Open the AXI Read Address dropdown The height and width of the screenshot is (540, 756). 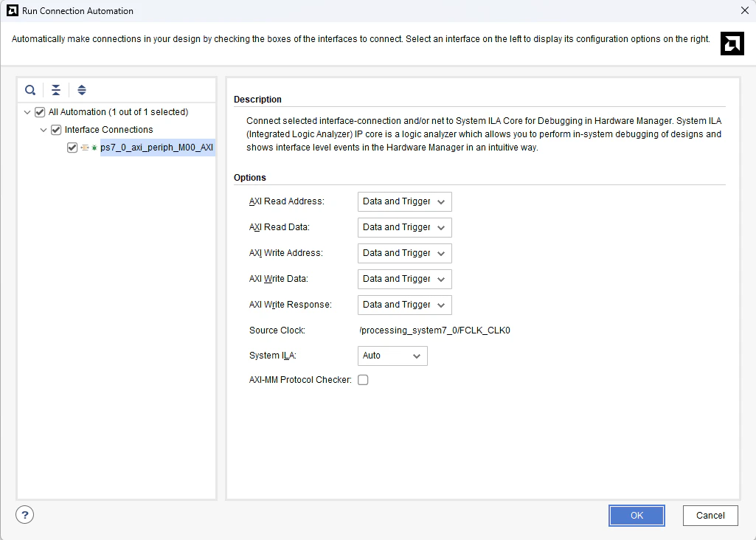click(404, 201)
